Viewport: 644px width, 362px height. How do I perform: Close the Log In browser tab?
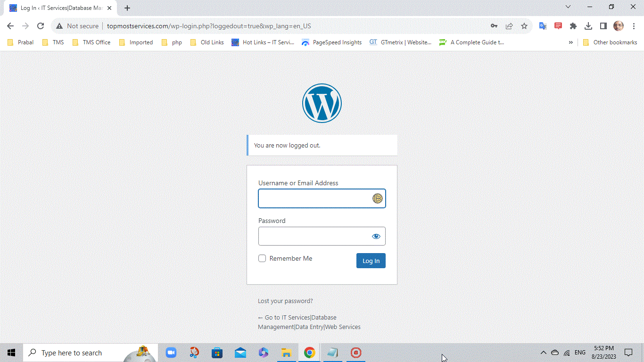pyautogui.click(x=109, y=8)
